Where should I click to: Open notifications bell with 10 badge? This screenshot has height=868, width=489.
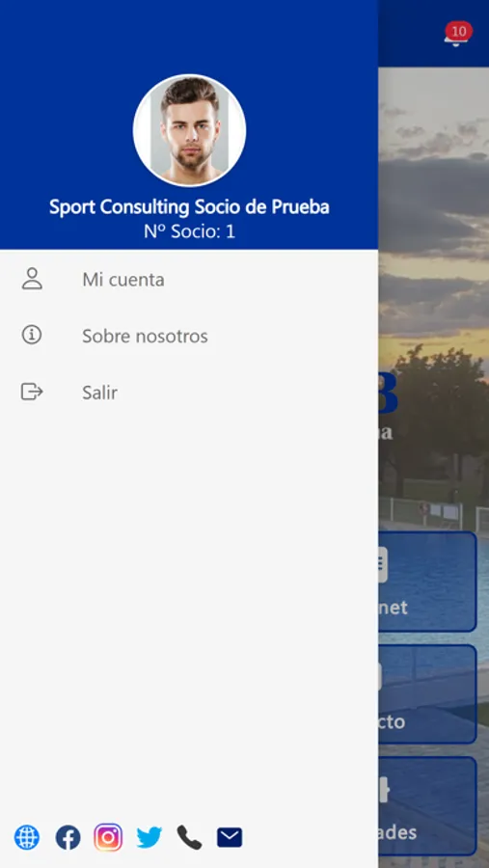coord(457,35)
